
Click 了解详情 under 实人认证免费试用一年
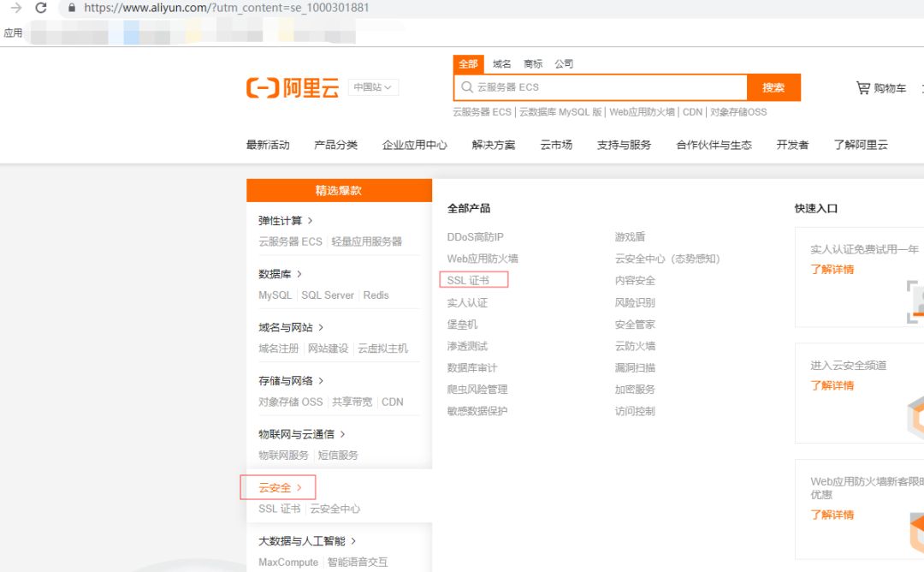point(832,270)
